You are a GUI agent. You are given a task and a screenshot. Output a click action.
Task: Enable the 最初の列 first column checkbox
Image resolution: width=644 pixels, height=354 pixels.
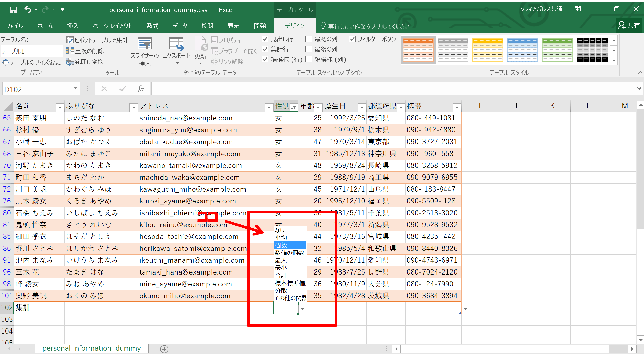309,39
